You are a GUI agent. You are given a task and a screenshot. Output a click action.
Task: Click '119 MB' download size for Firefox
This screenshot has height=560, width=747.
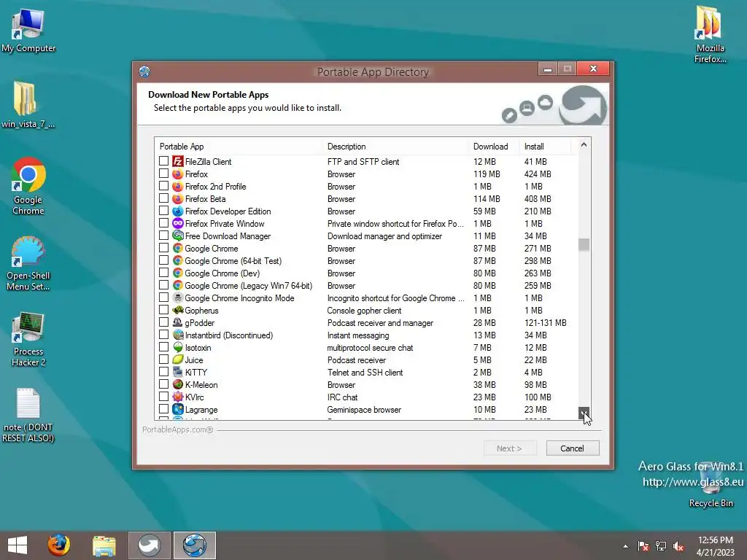pos(487,174)
